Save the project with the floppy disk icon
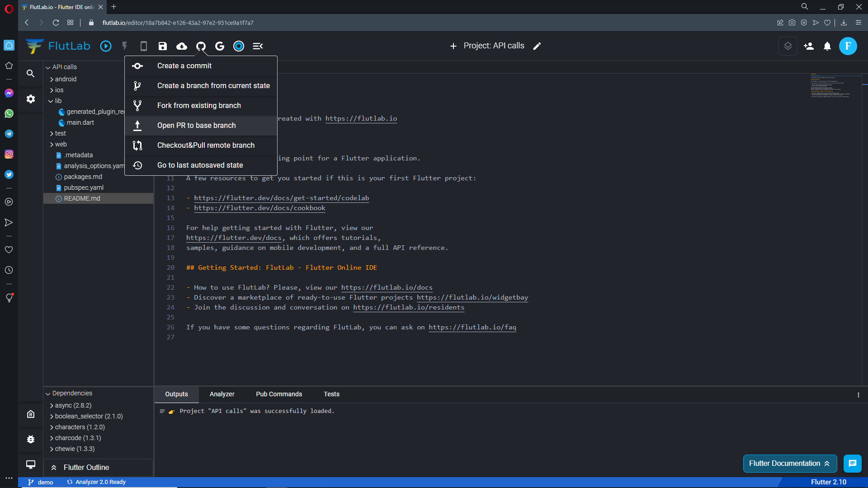The image size is (868, 488). [163, 46]
